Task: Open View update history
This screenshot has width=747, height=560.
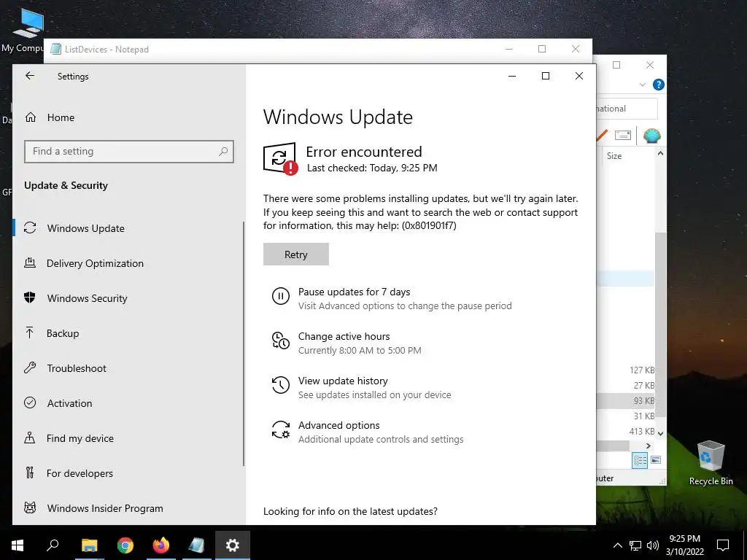Action: point(343,381)
